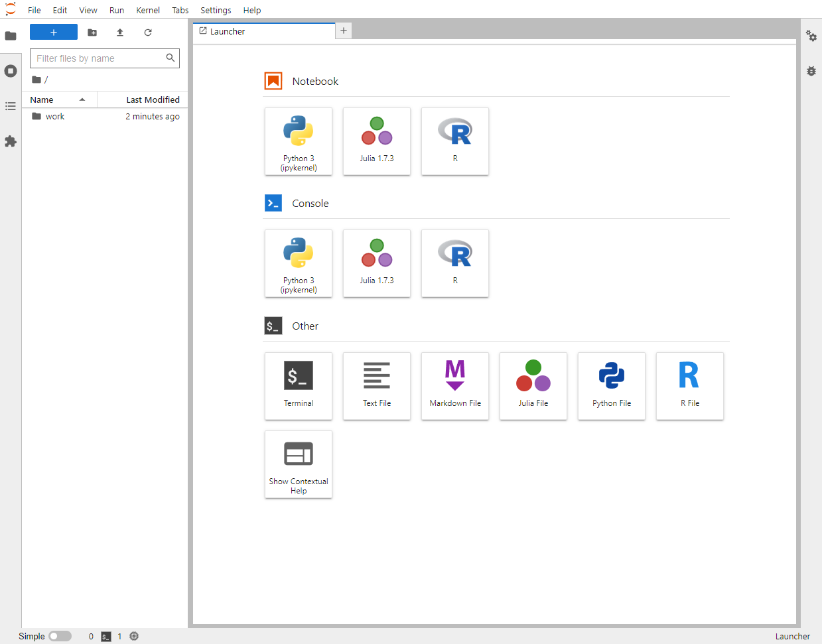This screenshot has width=822, height=644.
Task: Open a new Terminal from launcher
Action: tap(299, 386)
